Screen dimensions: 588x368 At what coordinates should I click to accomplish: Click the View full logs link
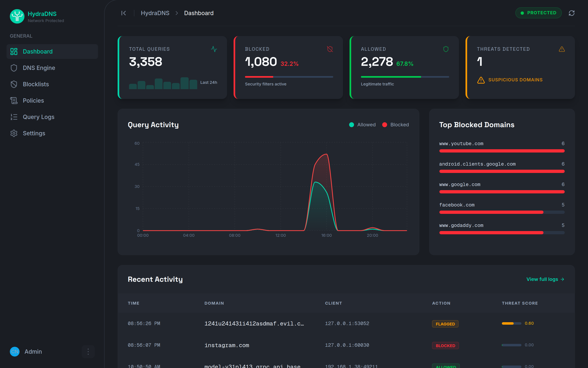click(x=545, y=279)
